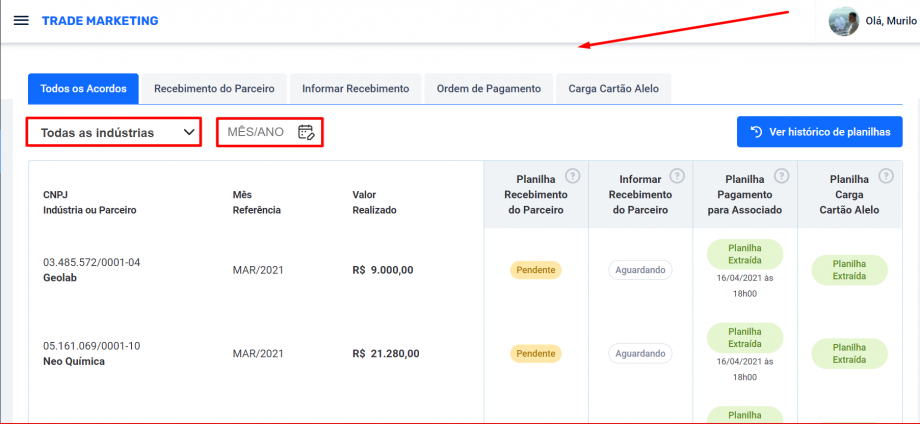
Task: Click the user avatar photo
Action: click(x=843, y=21)
